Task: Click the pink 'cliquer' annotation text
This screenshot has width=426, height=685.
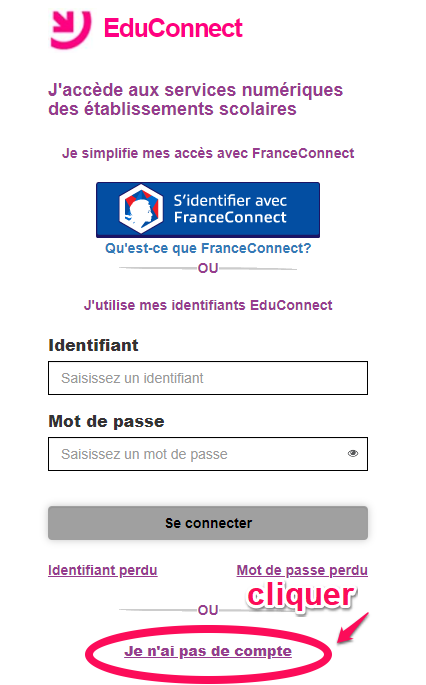Action: click(301, 595)
